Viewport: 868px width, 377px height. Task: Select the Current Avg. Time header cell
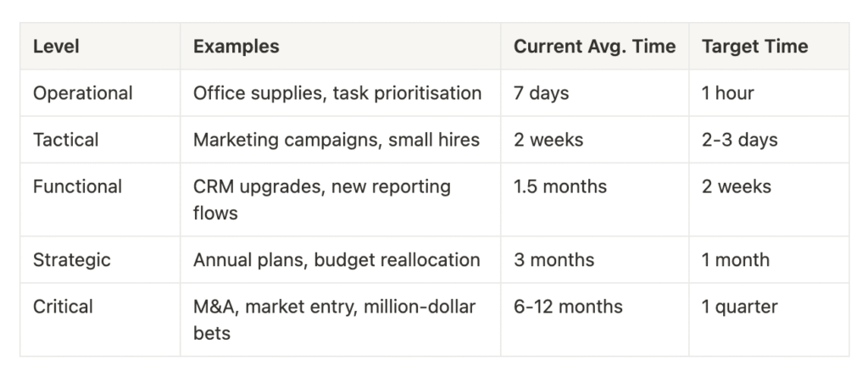point(594,46)
